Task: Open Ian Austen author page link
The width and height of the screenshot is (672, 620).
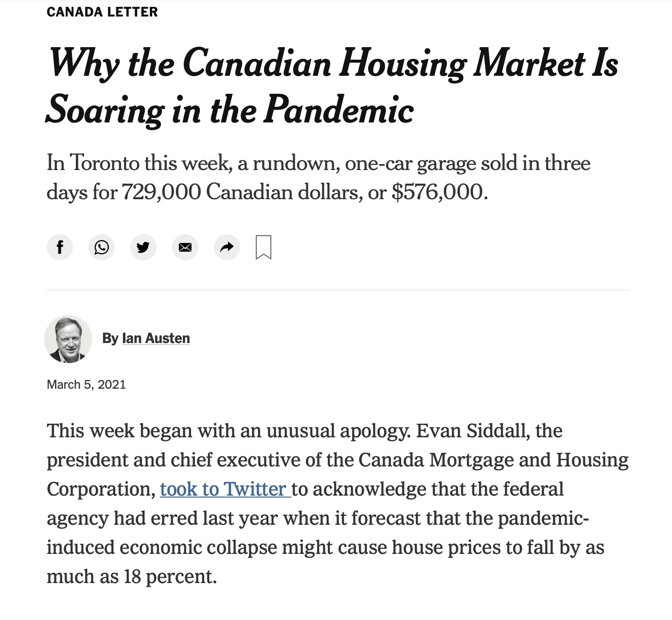Action: [156, 338]
